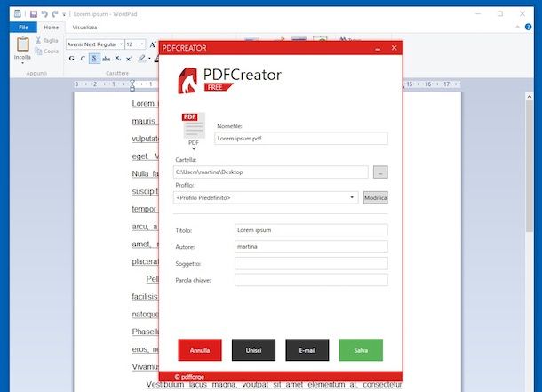542x392 pixels.
Task: Click the indent marker on the ruler
Action: (132, 85)
